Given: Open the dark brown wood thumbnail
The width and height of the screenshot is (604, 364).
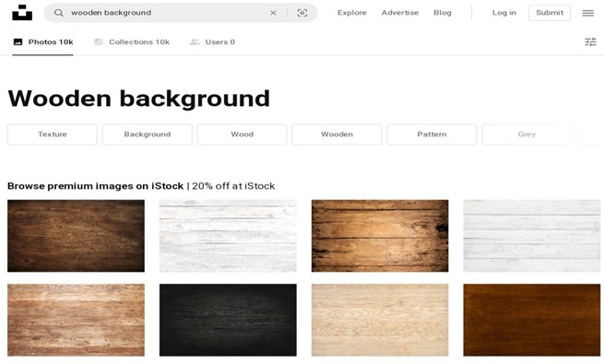Looking at the screenshot, I should pos(76,236).
